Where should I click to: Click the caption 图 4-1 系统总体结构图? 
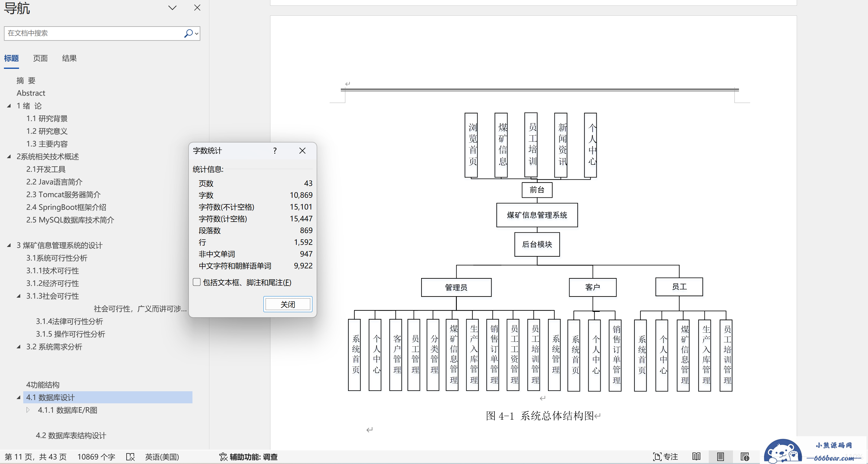540,416
